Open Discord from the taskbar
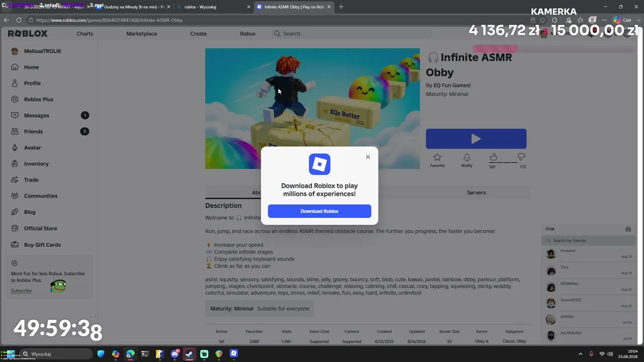 (175, 354)
